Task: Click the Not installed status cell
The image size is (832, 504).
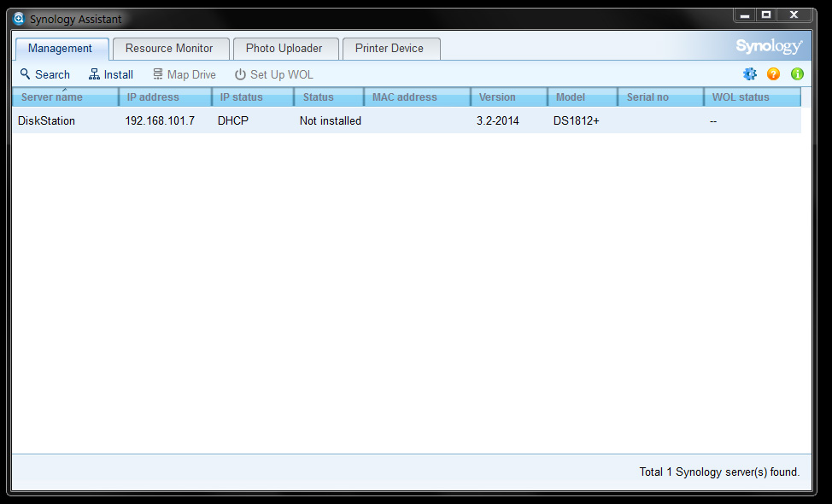Action: tap(330, 121)
